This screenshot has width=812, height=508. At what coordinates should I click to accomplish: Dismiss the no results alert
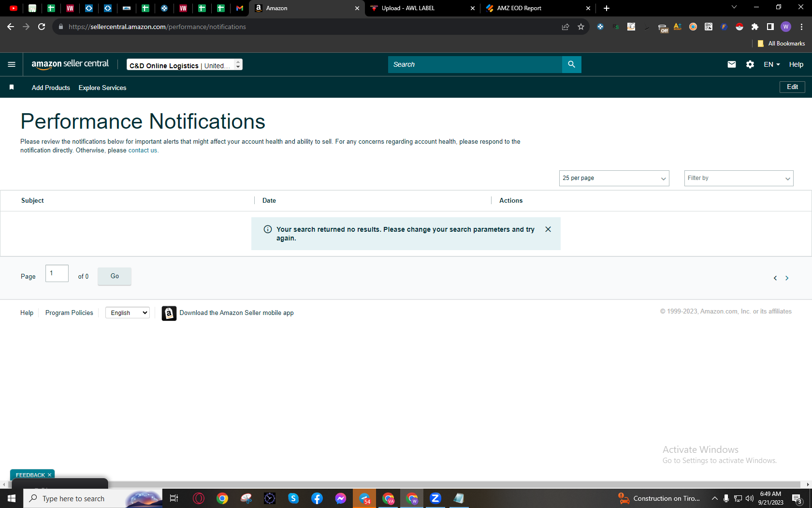click(x=548, y=229)
